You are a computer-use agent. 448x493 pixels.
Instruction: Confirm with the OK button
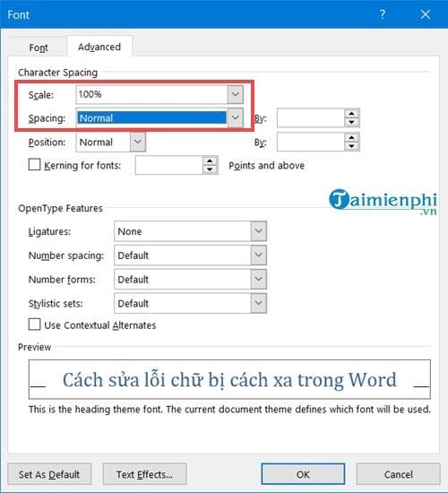303,474
